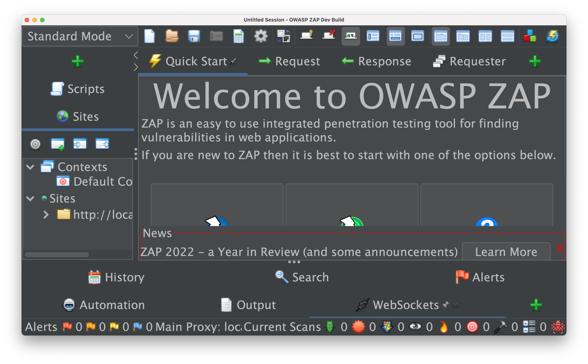Unpin the Quick Start tab pin
Image resolution: width=588 pixels, height=364 pixels.
(233, 61)
